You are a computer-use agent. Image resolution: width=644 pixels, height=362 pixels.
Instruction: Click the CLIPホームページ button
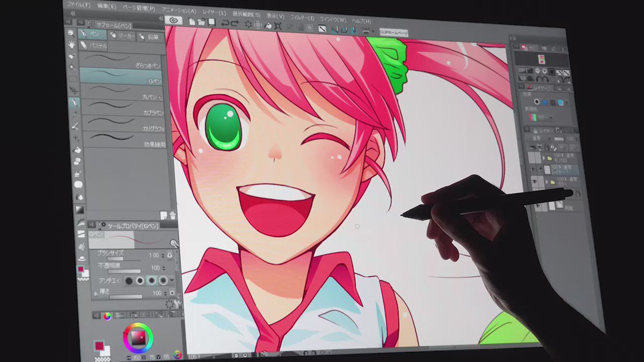[x=394, y=33]
